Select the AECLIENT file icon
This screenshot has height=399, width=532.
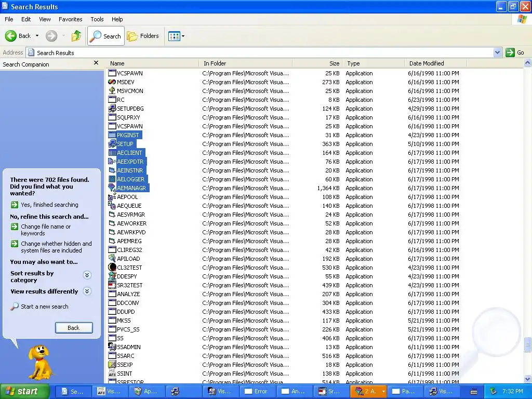click(112, 153)
